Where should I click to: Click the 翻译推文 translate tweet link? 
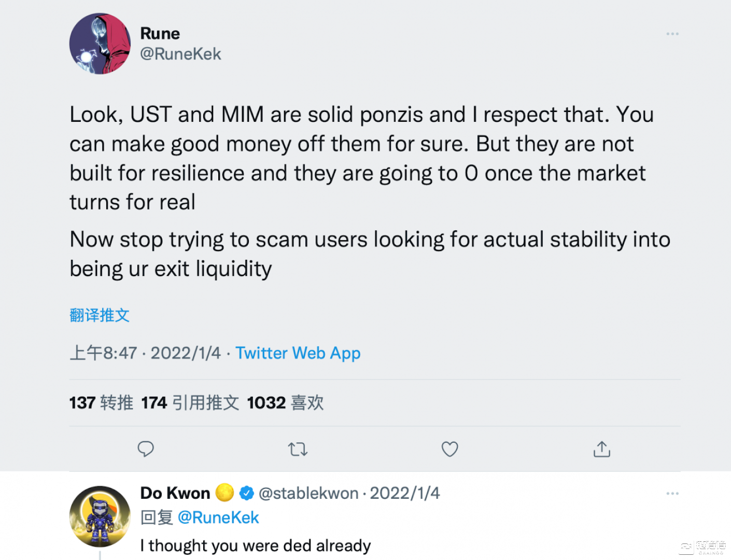(100, 315)
